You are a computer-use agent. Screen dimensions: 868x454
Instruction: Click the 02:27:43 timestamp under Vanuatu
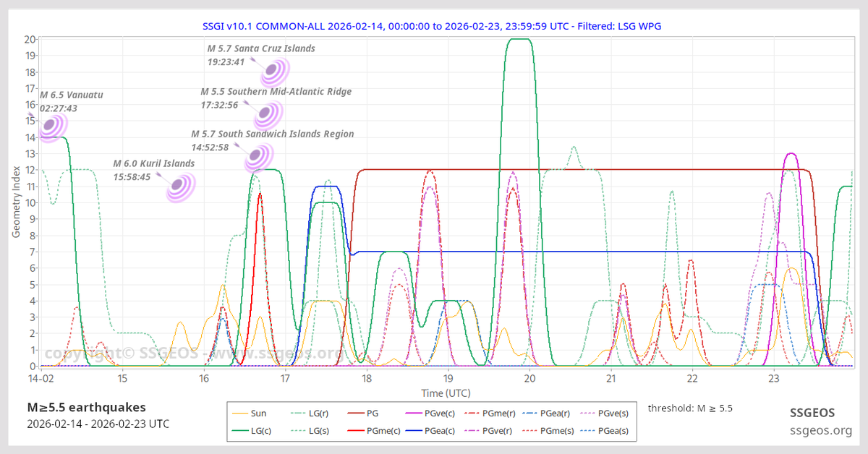[59, 108]
